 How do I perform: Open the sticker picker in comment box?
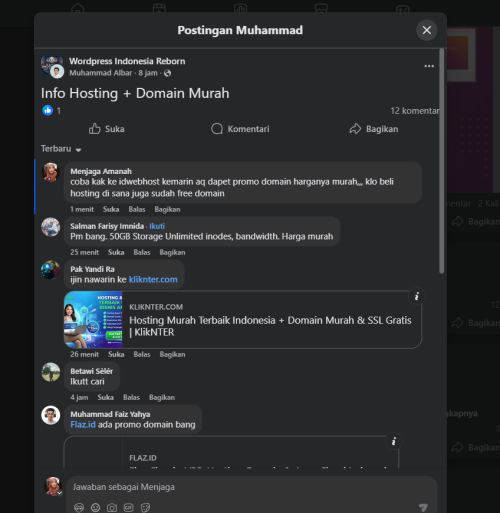146,508
